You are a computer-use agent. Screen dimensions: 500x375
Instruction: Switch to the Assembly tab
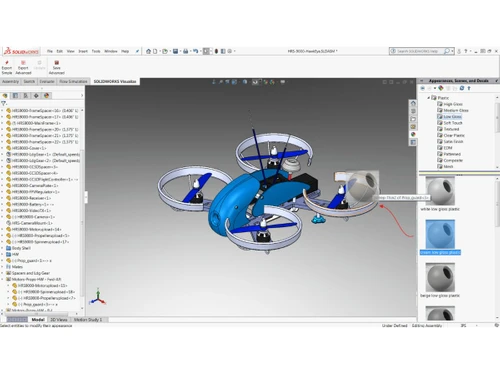click(x=10, y=81)
